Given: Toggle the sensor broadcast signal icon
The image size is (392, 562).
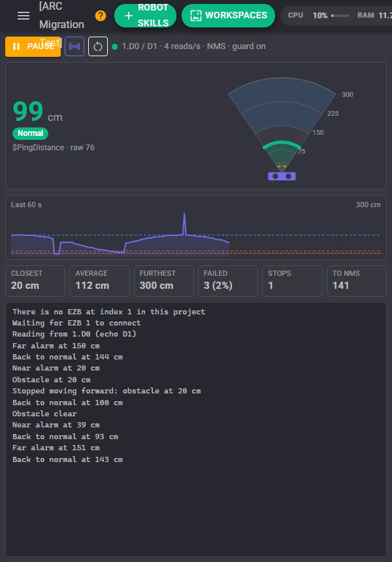Looking at the screenshot, I should [x=74, y=46].
